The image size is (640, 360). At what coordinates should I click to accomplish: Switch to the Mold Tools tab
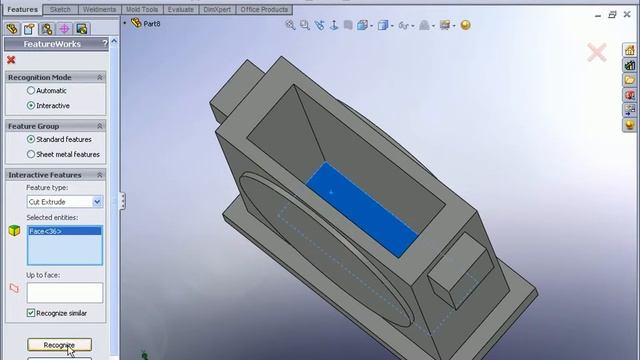[142, 9]
